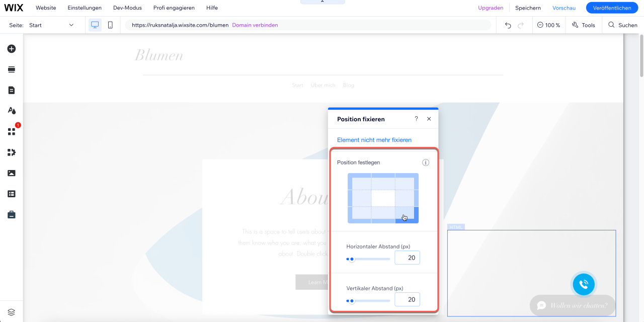Switch to desktop view icon
644x322 pixels.
95,25
